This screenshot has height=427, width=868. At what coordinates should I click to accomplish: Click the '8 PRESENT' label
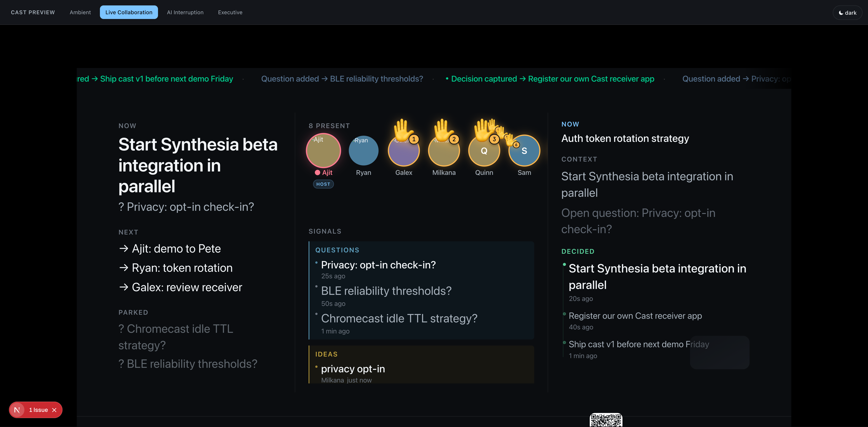coord(329,126)
